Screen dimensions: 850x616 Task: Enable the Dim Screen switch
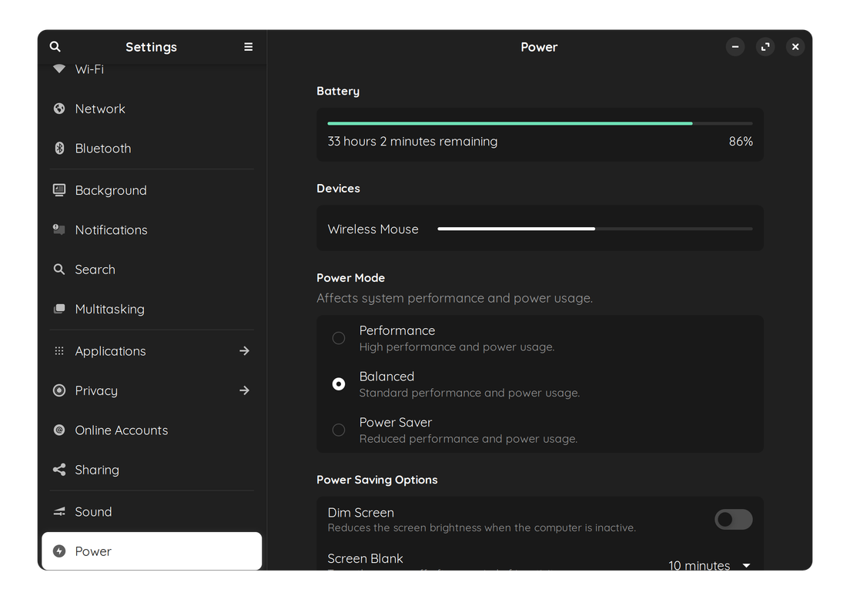pos(734,520)
